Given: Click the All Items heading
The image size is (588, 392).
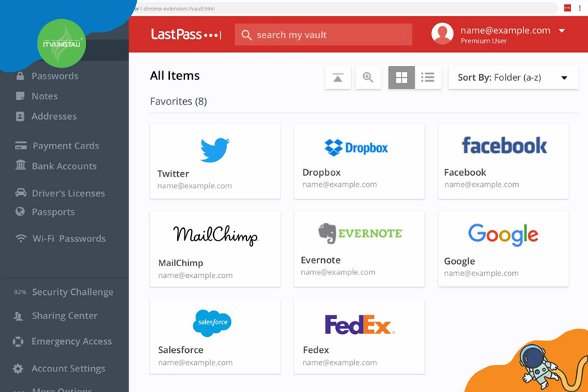Looking at the screenshot, I should coord(175,76).
